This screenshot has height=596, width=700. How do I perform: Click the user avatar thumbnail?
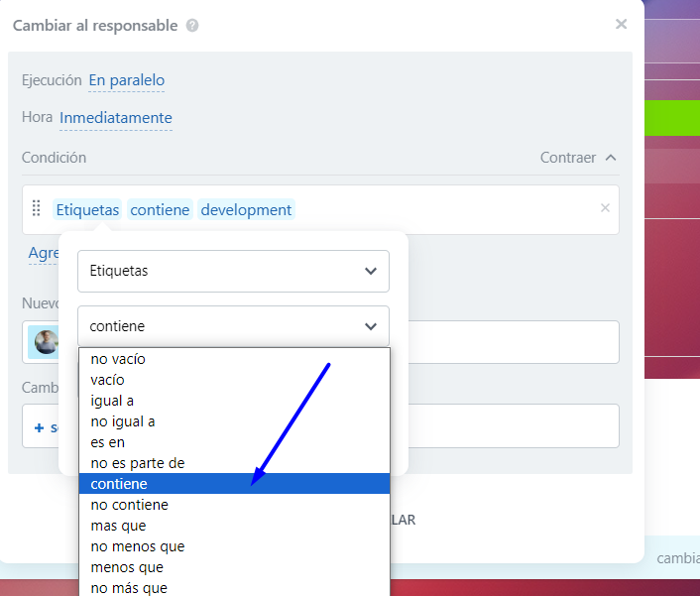pos(46,342)
